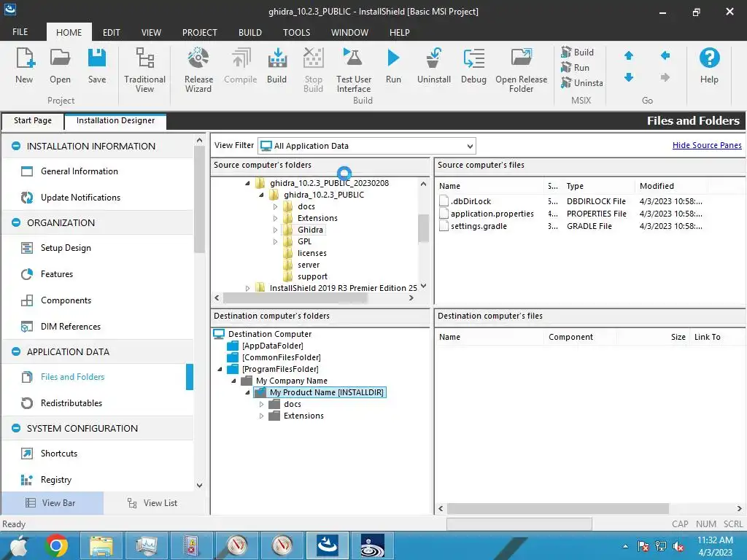Switch to the Start Page tab
Screen dimensions: 747x560
[32, 120]
